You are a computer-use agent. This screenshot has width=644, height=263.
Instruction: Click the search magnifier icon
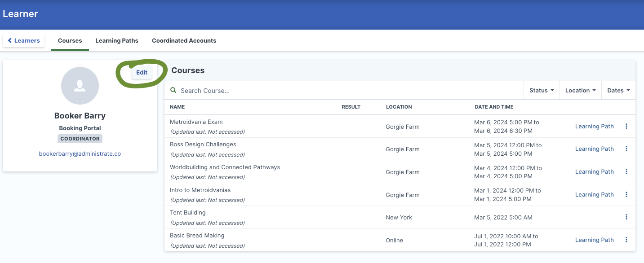point(173,90)
